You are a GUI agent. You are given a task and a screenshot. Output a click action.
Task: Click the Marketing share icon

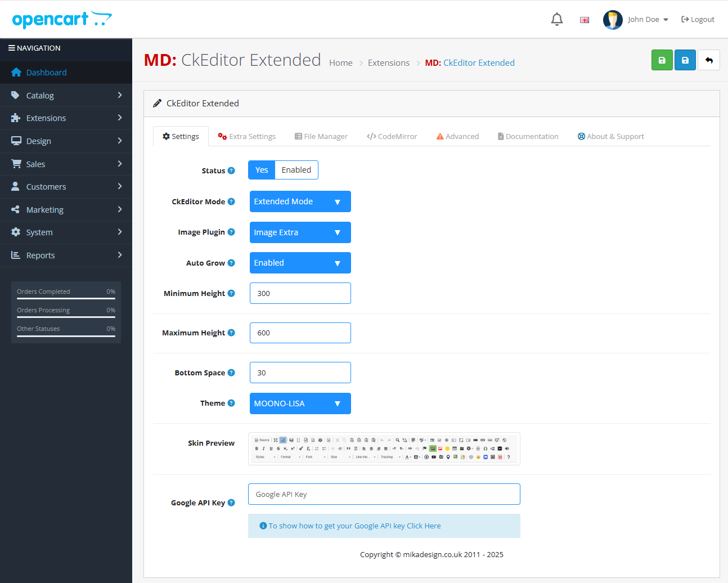coord(15,209)
